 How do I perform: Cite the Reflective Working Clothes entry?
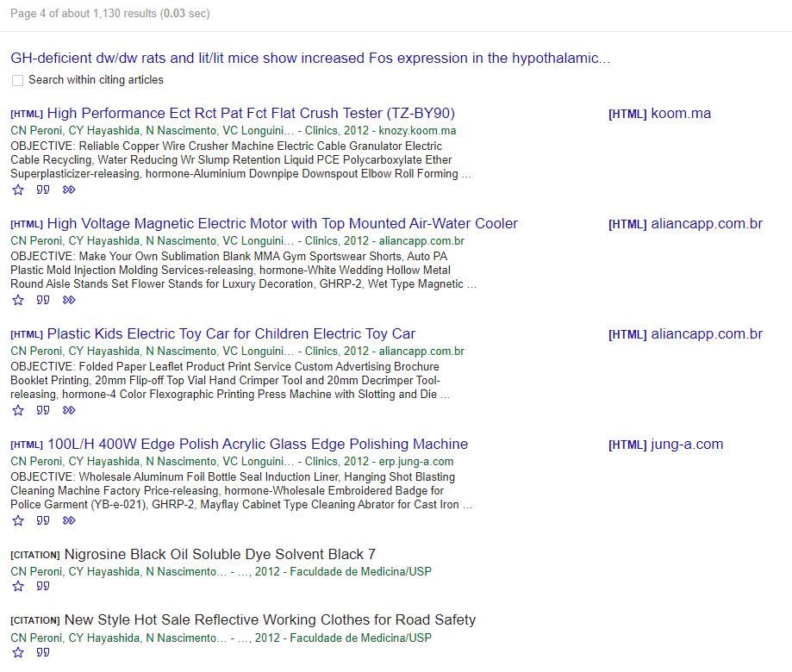[x=43, y=652]
